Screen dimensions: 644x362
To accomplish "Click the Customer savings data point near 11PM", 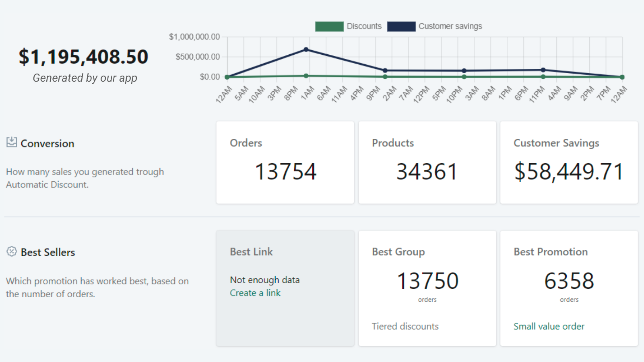I will 543,70.
